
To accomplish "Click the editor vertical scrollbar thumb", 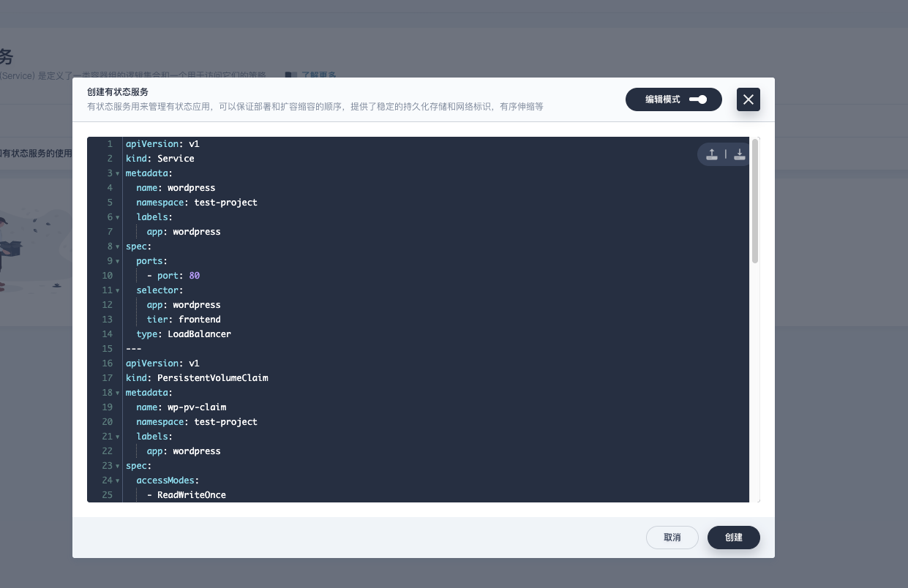I will pyautogui.click(x=754, y=200).
